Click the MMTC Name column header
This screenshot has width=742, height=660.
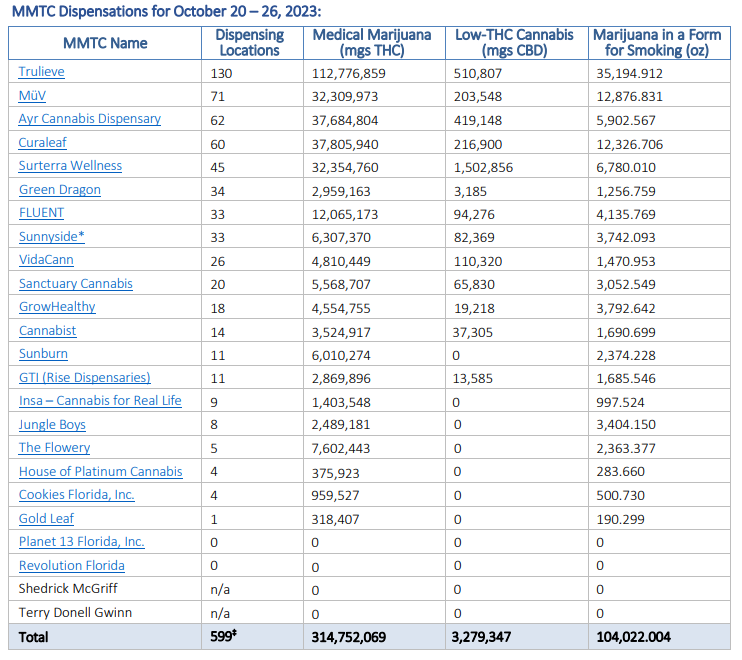click(x=105, y=43)
